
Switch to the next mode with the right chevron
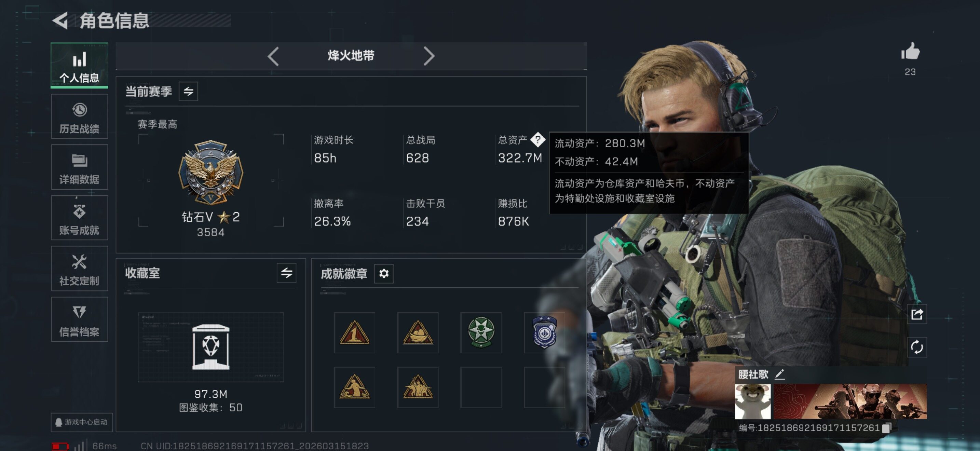[x=429, y=56]
